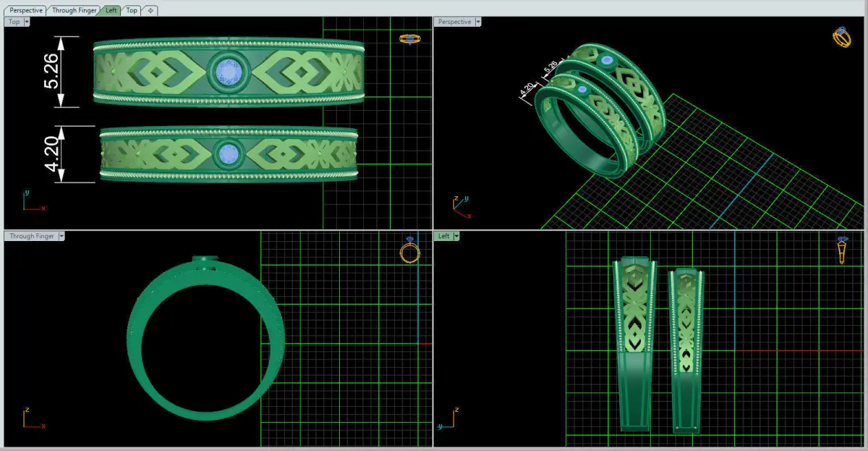
Task: Switch to the Perspective viewport tab
Action: 26,10
